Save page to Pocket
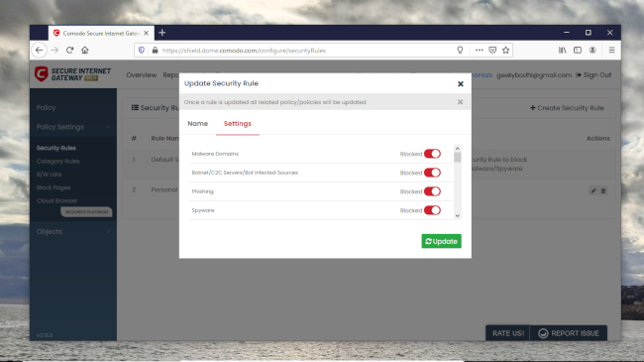This screenshot has width=644, height=362. [x=492, y=51]
